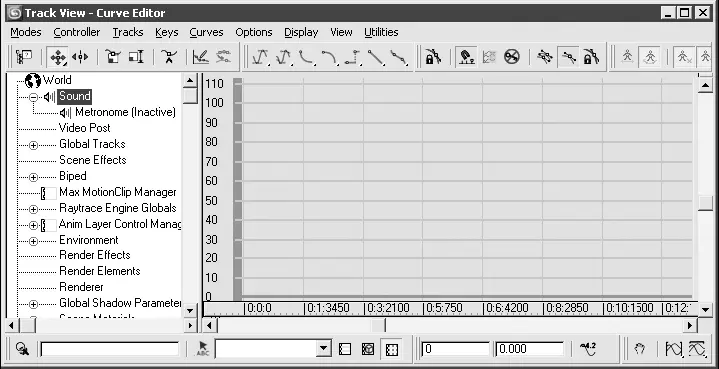
Task: Click the Render Elements entry
Action: tap(100, 271)
